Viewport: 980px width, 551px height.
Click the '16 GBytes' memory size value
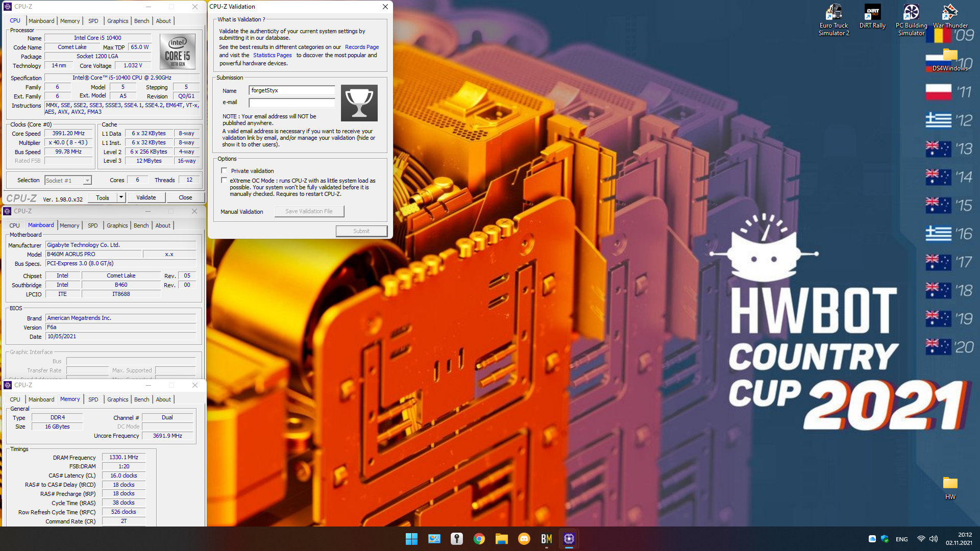[57, 427]
